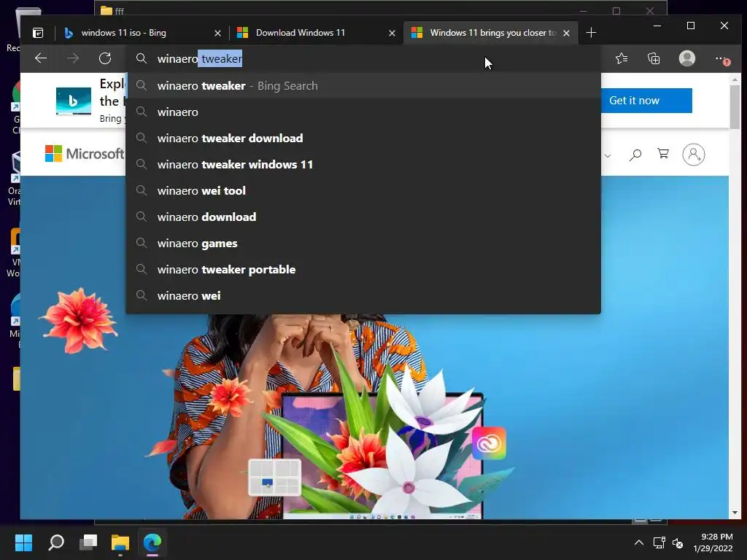Reload the page with the Refresh icon
This screenshot has height=560, width=747.
coord(105,58)
